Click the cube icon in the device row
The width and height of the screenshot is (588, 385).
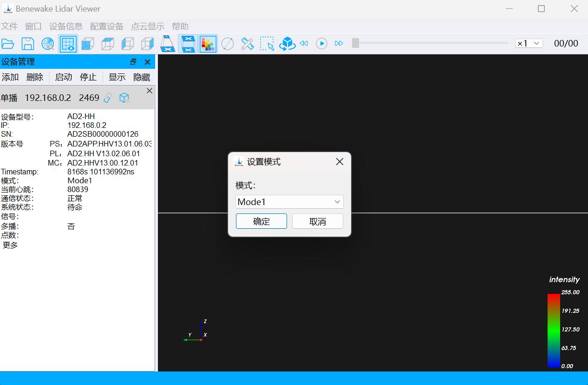[124, 98]
